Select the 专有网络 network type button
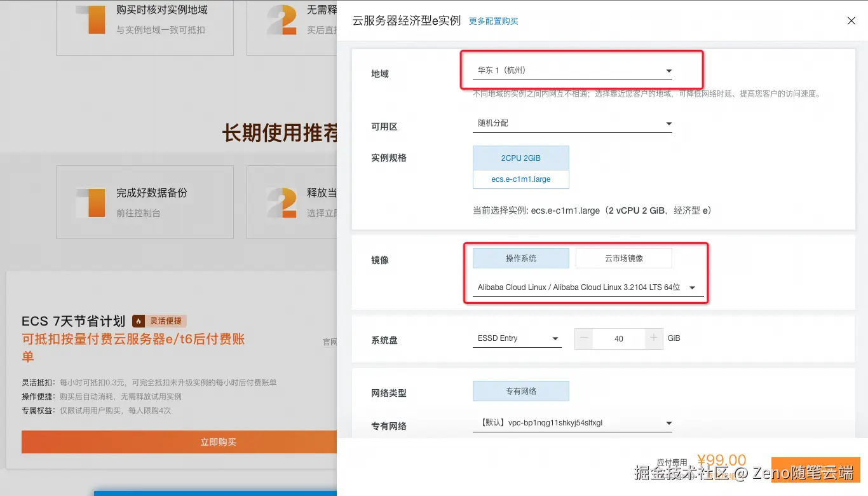The image size is (868, 496). click(521, 391)
